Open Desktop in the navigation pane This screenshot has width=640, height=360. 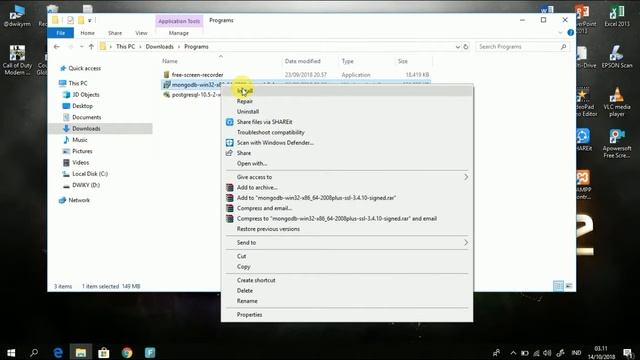82,106
